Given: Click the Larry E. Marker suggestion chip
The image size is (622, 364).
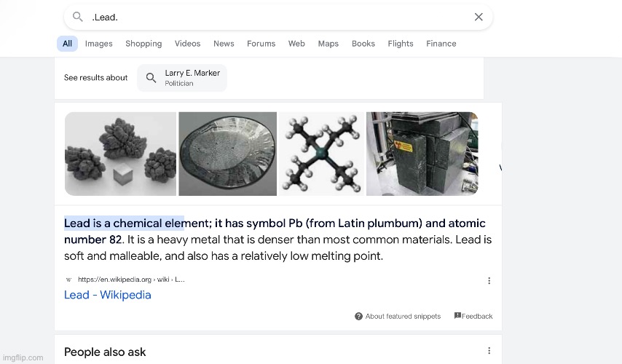Looking at the screenshot, I should [182, 78].
